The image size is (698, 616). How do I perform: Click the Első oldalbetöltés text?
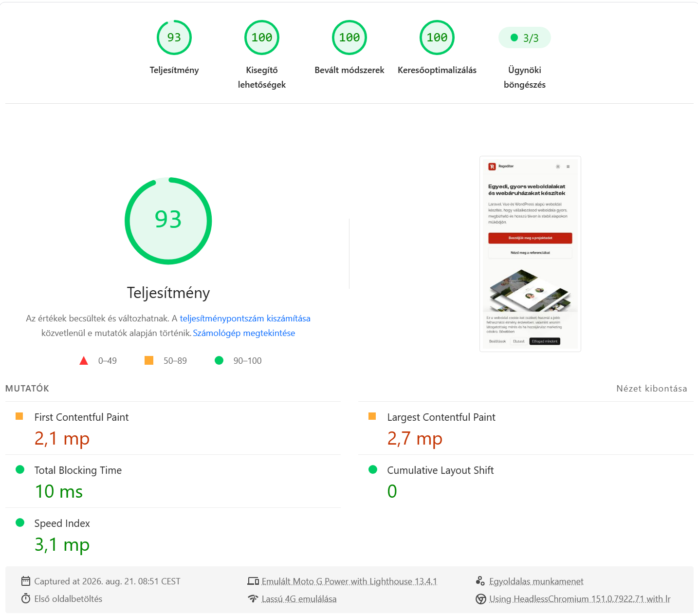[68, 599]
